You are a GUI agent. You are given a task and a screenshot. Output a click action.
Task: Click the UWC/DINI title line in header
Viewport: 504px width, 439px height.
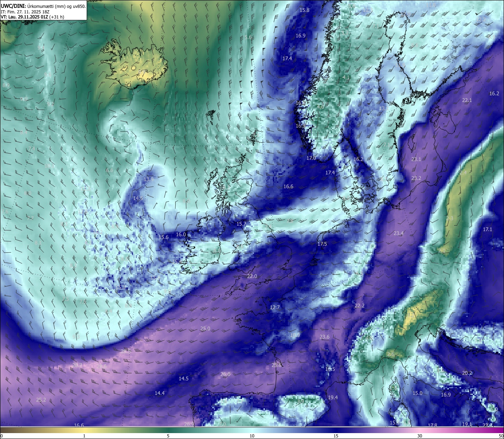43,6
